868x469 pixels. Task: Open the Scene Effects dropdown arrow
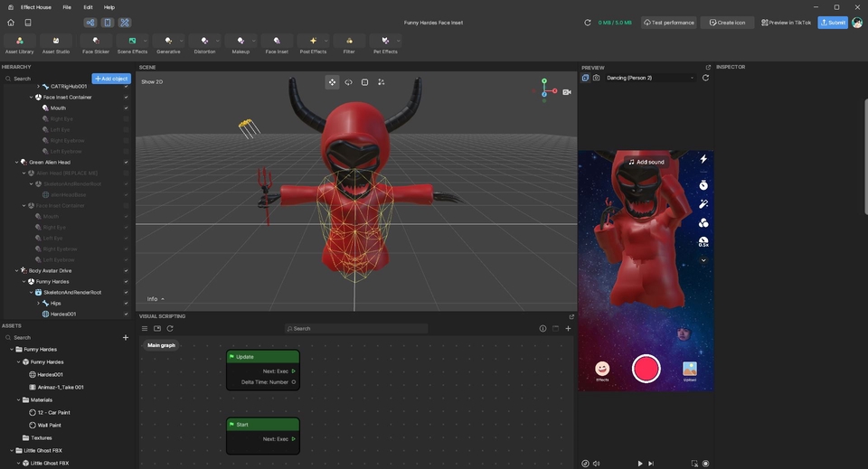145,41
